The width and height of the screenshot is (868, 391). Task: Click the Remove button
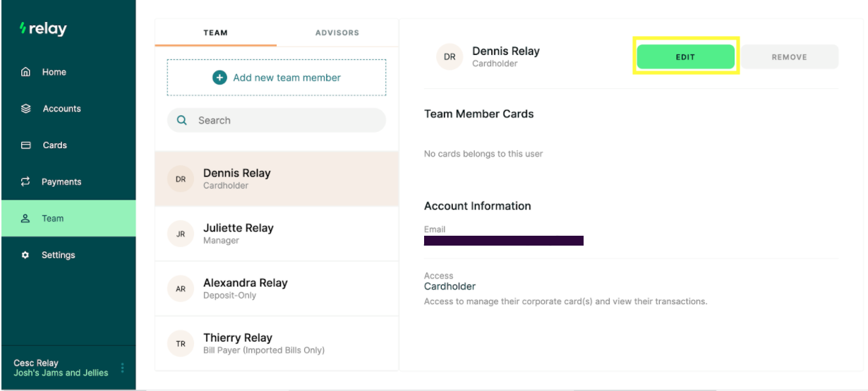(789, 57)
